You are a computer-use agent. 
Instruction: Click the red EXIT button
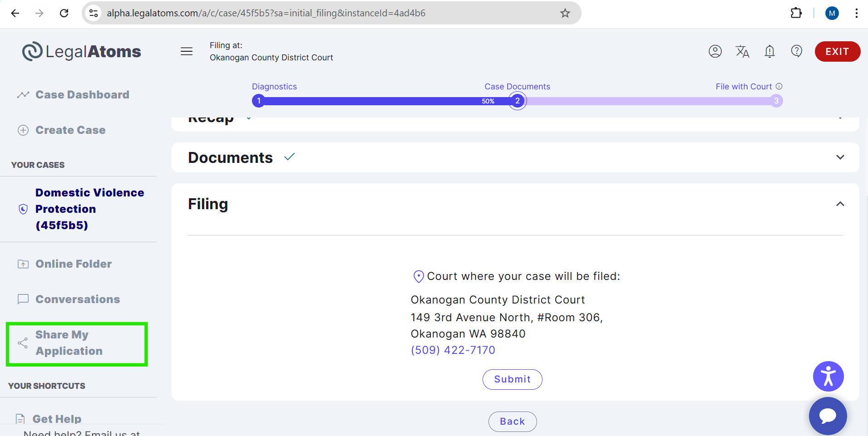coord(837,51)
